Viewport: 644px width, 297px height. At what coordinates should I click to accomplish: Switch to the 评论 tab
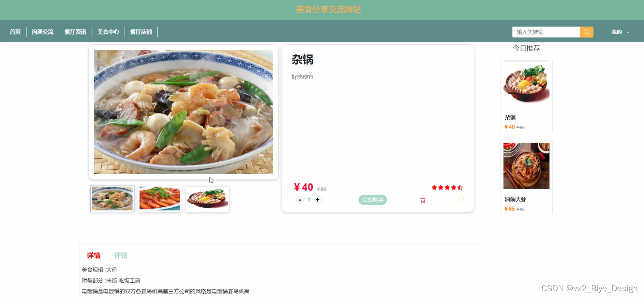tap(121, 255)
